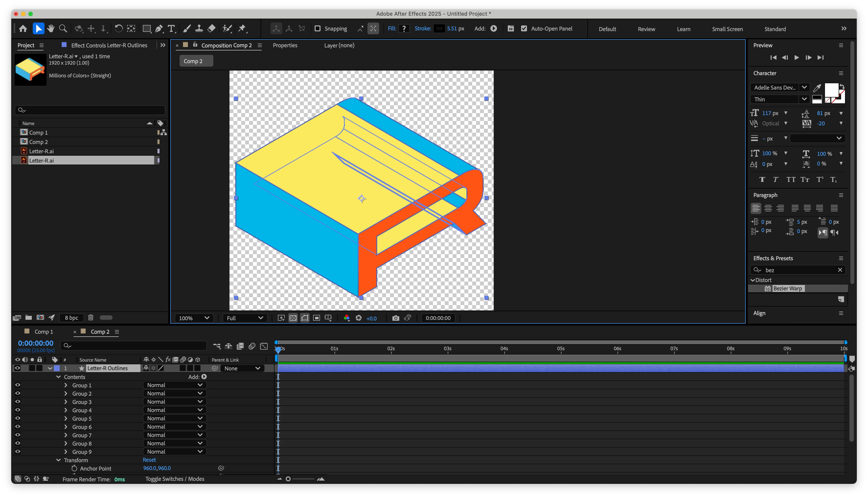This screenshot has width=868, height=497.
Task: Select the Type tool
Action: click(x=171, y=29)
